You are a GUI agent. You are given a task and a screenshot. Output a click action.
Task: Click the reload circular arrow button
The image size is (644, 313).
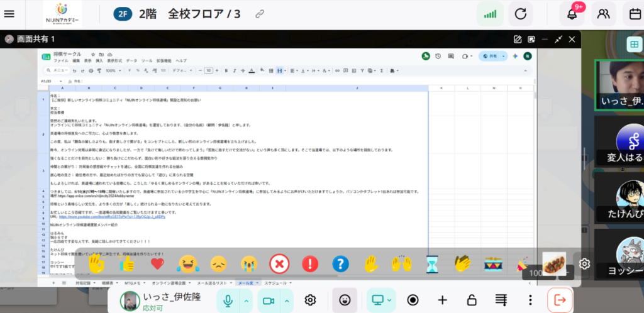click(x=521, y=14)
